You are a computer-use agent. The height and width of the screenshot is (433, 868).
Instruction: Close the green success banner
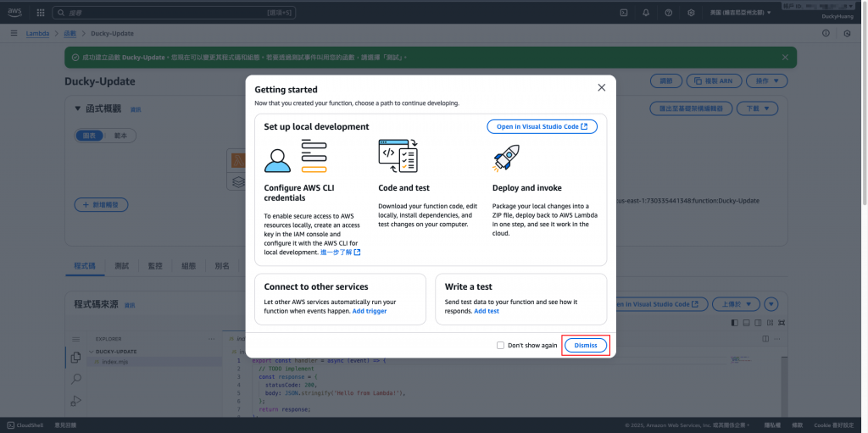coord(785,57)
